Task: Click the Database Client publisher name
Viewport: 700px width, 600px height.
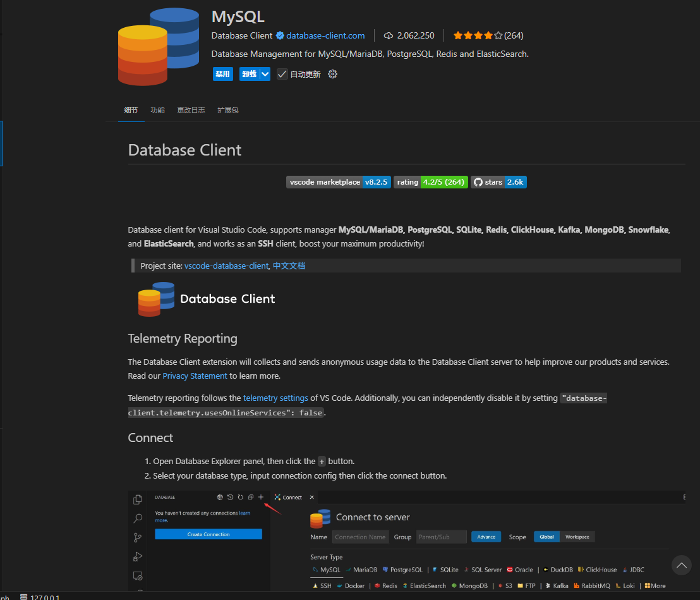Action: point(241,36)
